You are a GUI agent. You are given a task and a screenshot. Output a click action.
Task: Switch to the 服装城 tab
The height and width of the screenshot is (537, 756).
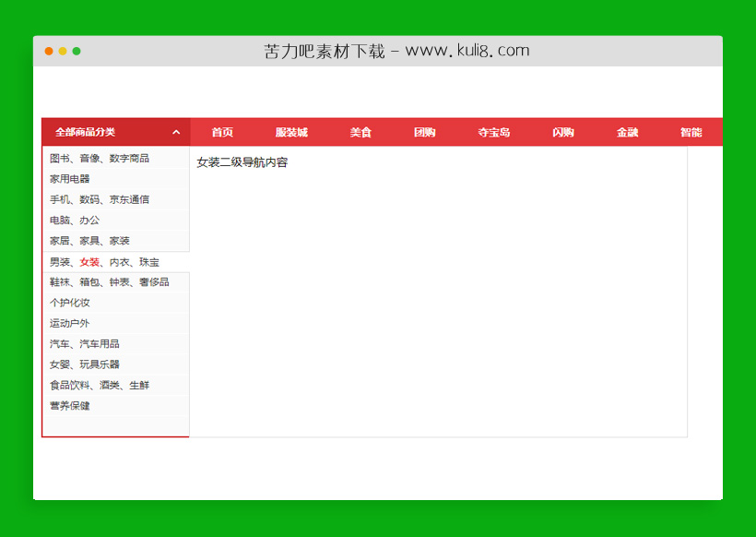pyautogui.click(x=290, y=132)
